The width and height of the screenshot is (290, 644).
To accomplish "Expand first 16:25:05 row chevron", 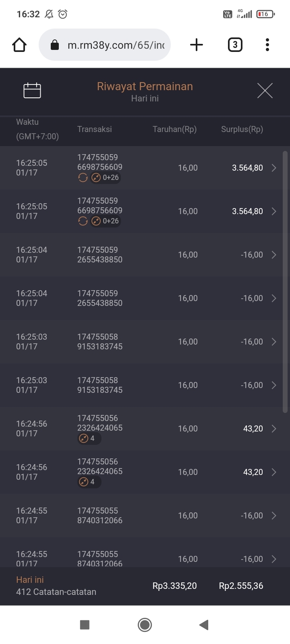I will [x=274, y=168].
